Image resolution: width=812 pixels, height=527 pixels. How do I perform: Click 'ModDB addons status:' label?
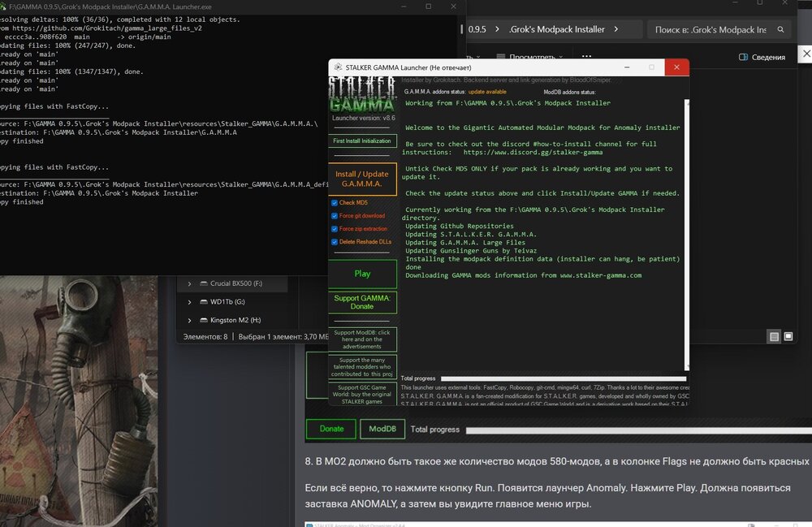(570, 92)
